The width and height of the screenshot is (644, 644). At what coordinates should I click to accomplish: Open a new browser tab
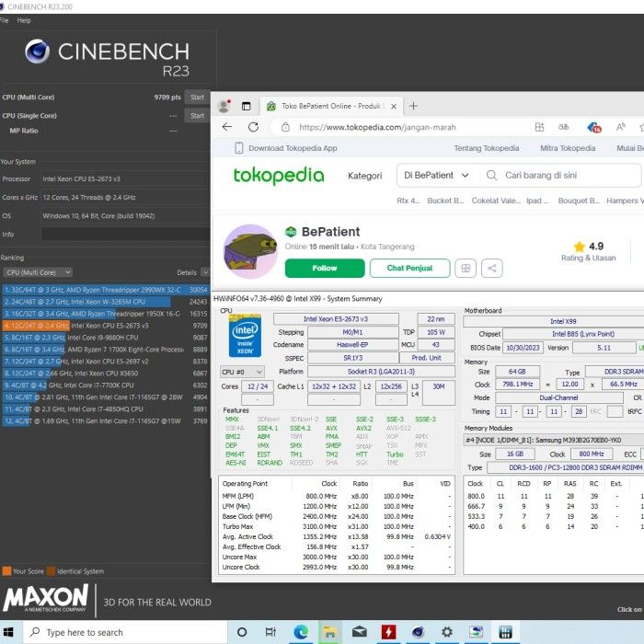(x=413, y=106)
